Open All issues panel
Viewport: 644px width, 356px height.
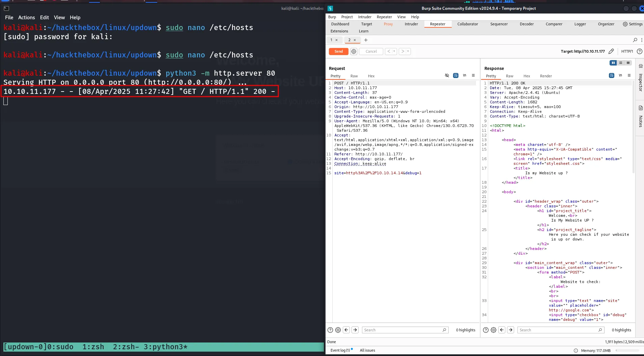pyautogui.click(x=367, y=350)
